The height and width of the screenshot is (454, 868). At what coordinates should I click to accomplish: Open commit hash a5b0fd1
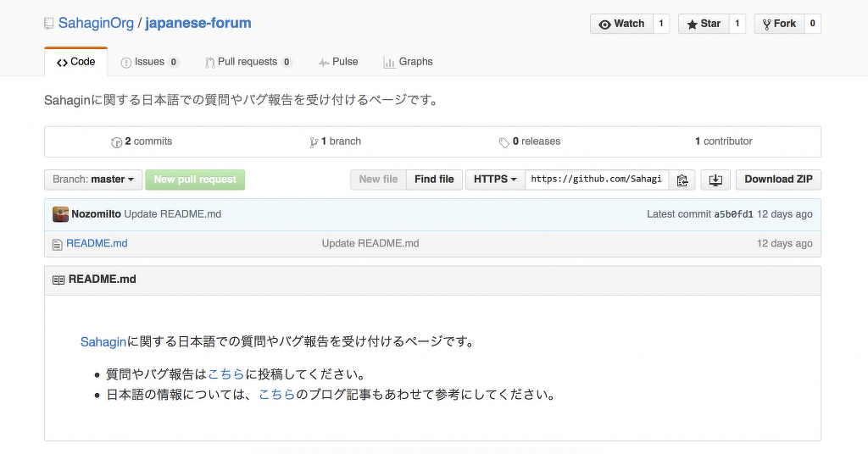coord(733,214)
